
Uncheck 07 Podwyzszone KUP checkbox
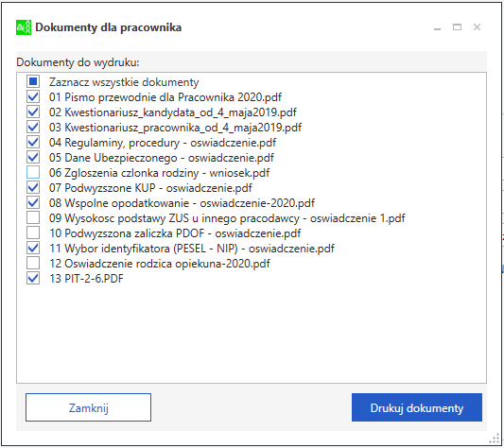point(33,187)
